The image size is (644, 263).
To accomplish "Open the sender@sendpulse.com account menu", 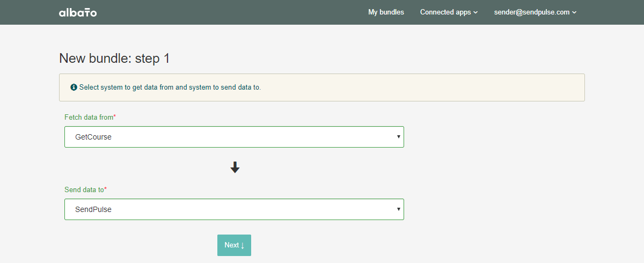I will pyautogui.click(x=535, y=12).
